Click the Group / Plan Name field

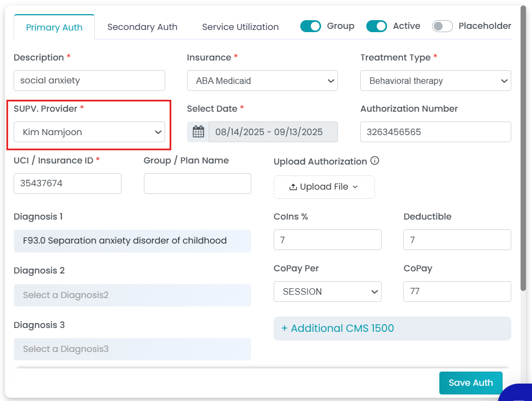[x=197, y=184]
